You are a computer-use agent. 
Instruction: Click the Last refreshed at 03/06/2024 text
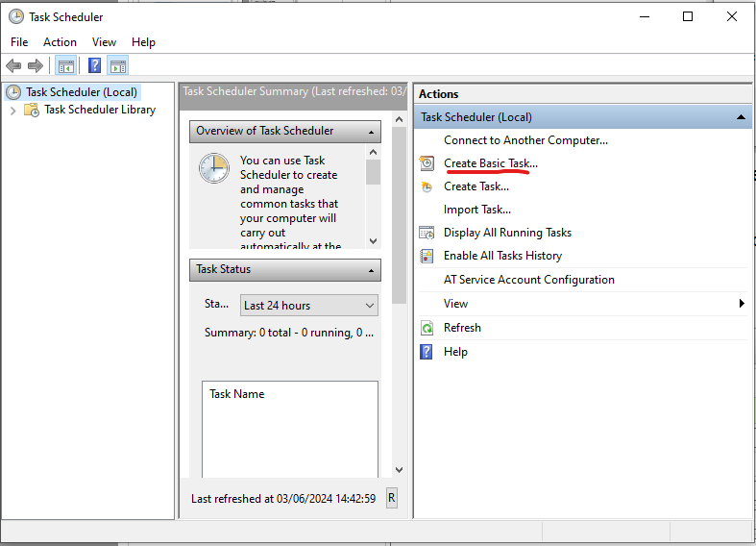click(x=283, y=499)
